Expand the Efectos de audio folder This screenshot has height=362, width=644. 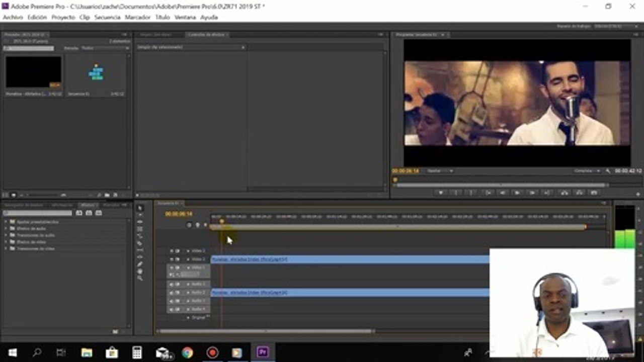[7, 228]
